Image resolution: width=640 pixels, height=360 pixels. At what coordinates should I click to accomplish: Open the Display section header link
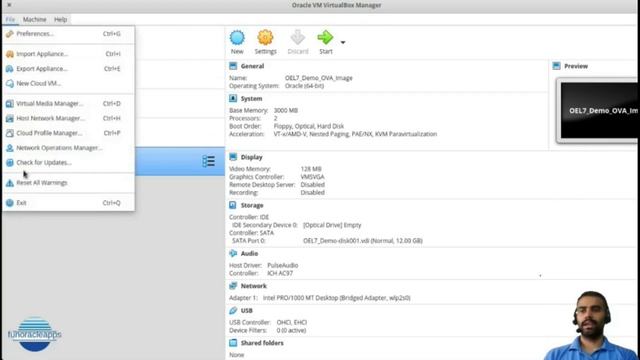tap(251, 157)
